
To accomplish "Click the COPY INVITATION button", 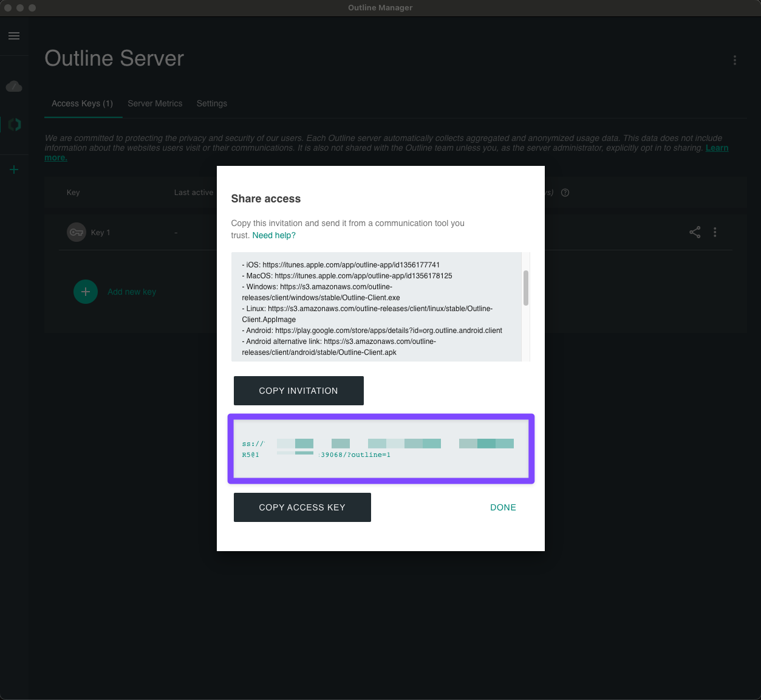I will coord(299,391).
